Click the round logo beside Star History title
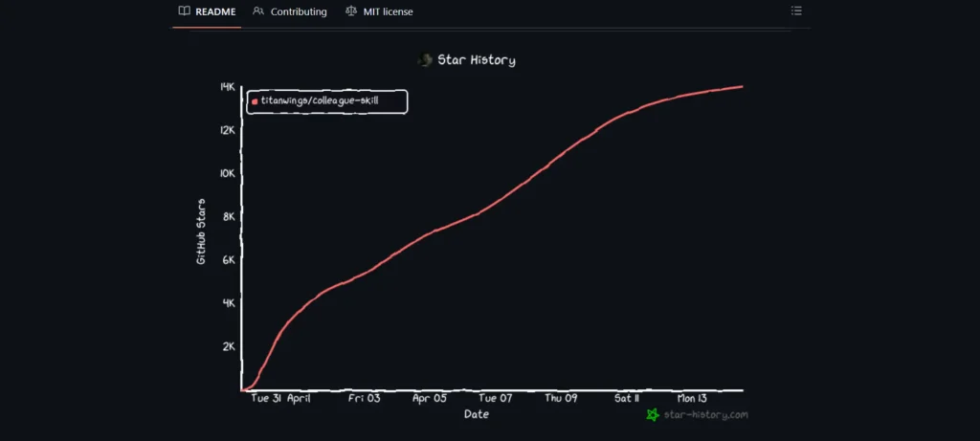This screenshot has height=441, width=980. 425,60
